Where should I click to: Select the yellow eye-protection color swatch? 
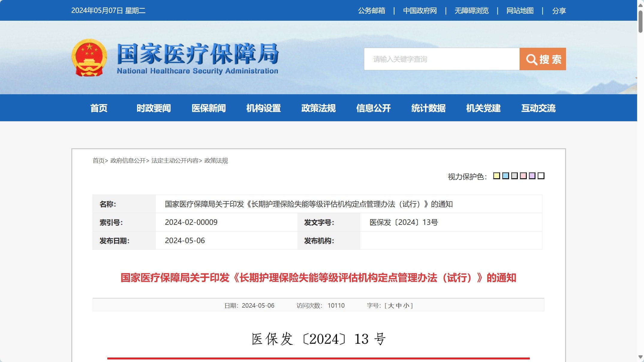(x=496, y=176)
